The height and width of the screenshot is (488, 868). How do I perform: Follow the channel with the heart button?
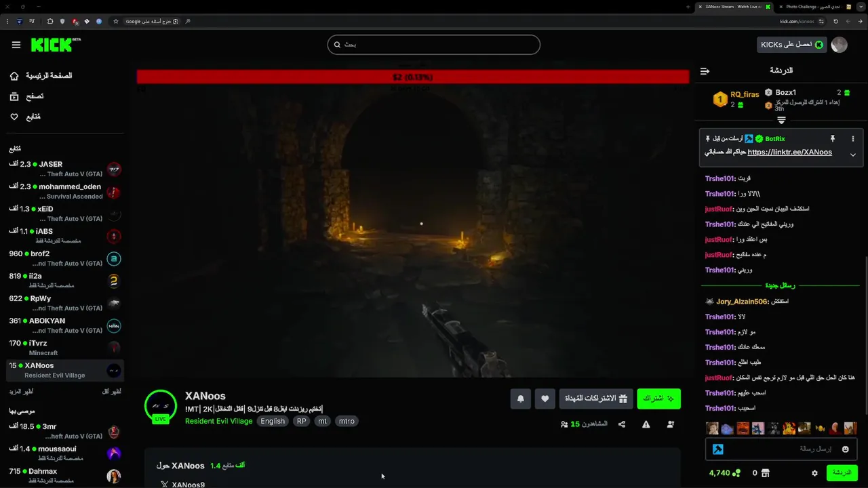point(545,399)
